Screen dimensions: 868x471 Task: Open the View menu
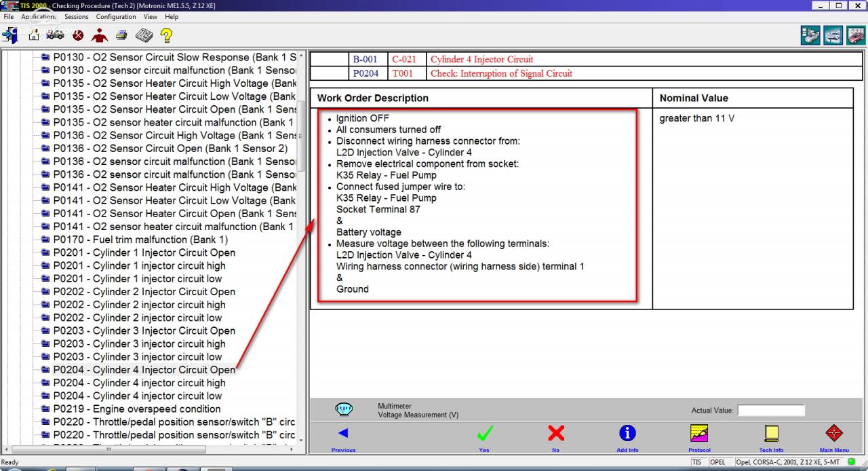tap(151, 16)
